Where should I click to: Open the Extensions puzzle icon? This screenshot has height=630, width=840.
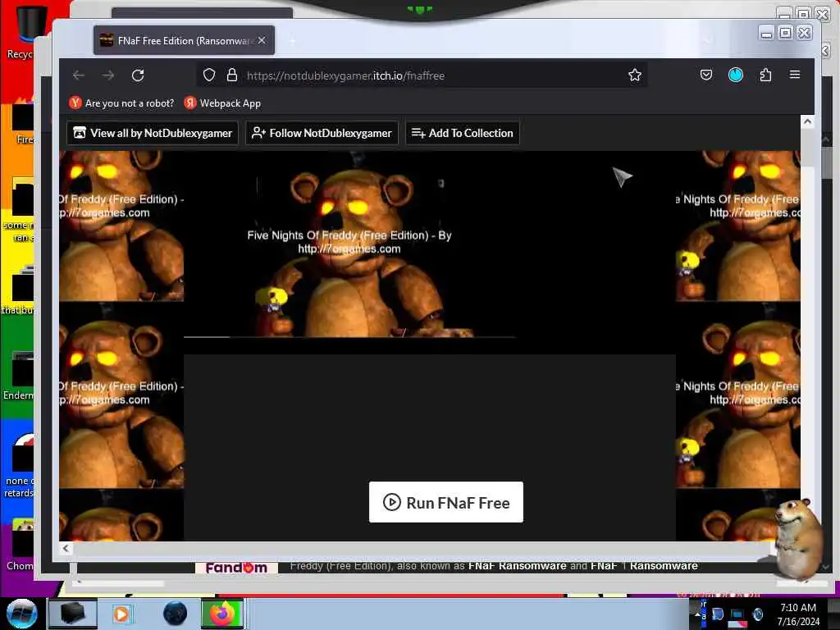pyautogui.click(x=765, y=75)
